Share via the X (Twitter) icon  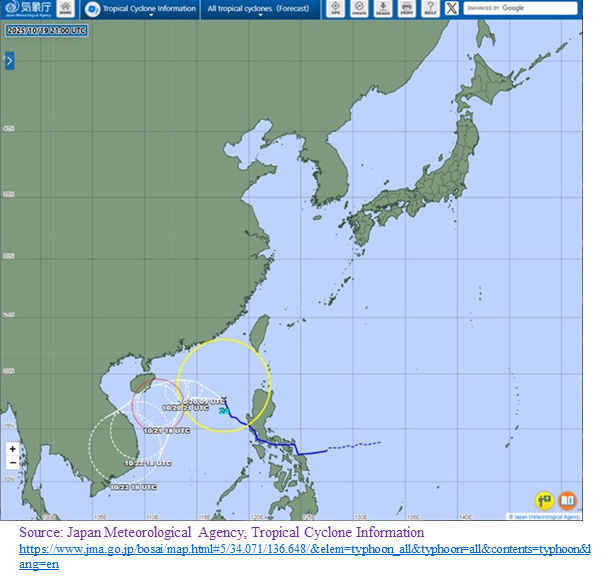tap(452, 8)
